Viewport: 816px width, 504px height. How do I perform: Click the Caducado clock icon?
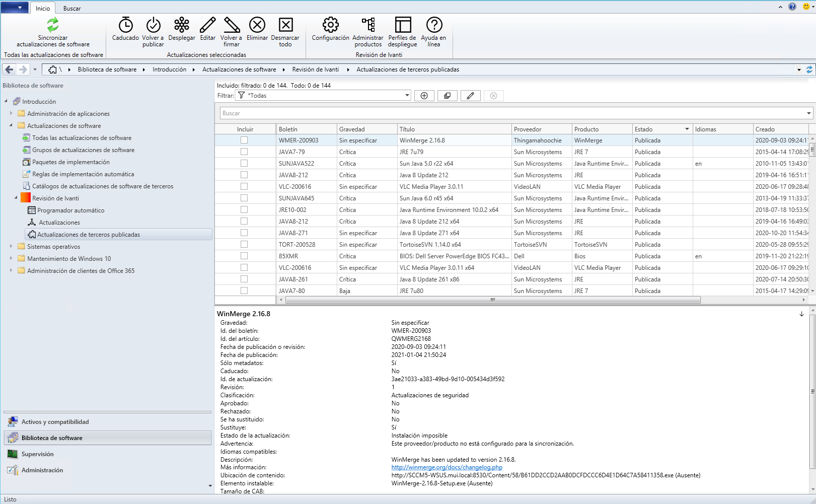(x=125, y=25)
